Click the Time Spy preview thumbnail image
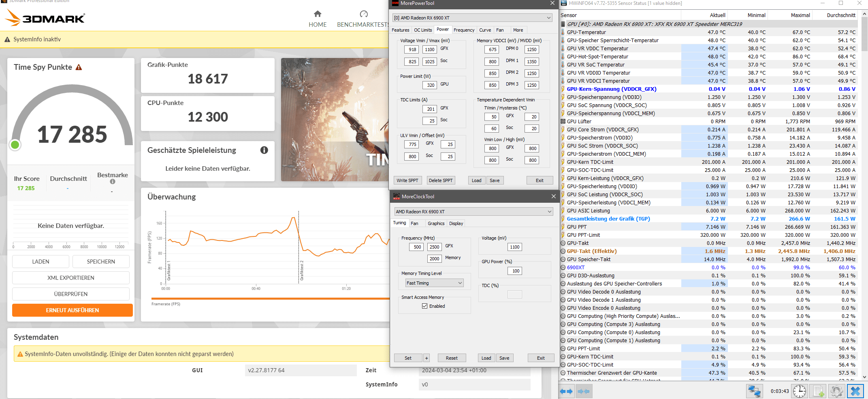Image resolution: width=868 pixels, height=399 pixels. point(335,120)
